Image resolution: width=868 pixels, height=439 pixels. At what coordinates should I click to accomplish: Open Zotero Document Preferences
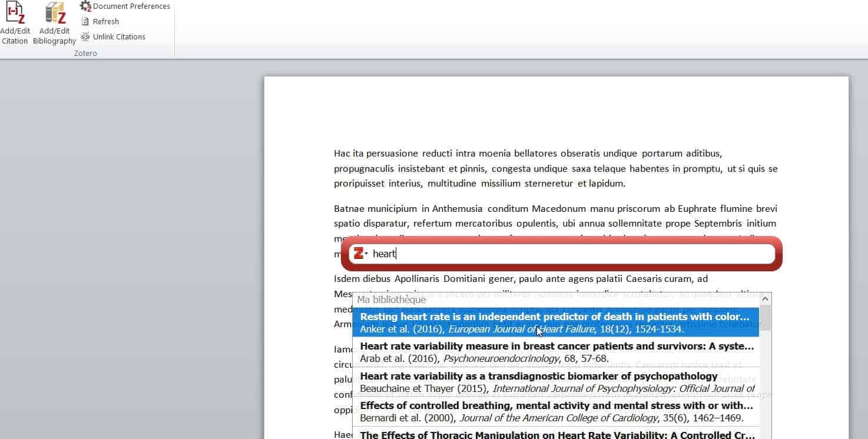(x=125, y=6)
